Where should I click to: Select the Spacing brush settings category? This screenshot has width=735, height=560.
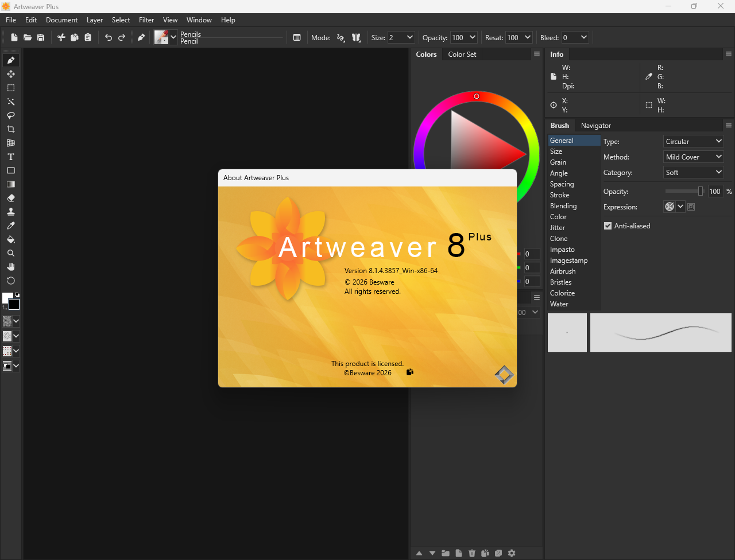pos(574,184)
